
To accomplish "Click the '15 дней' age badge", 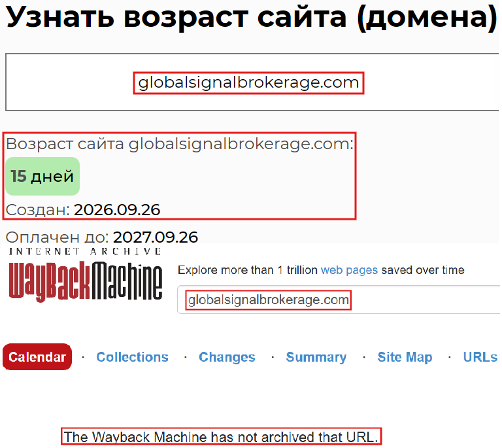I will pos(42,176).
